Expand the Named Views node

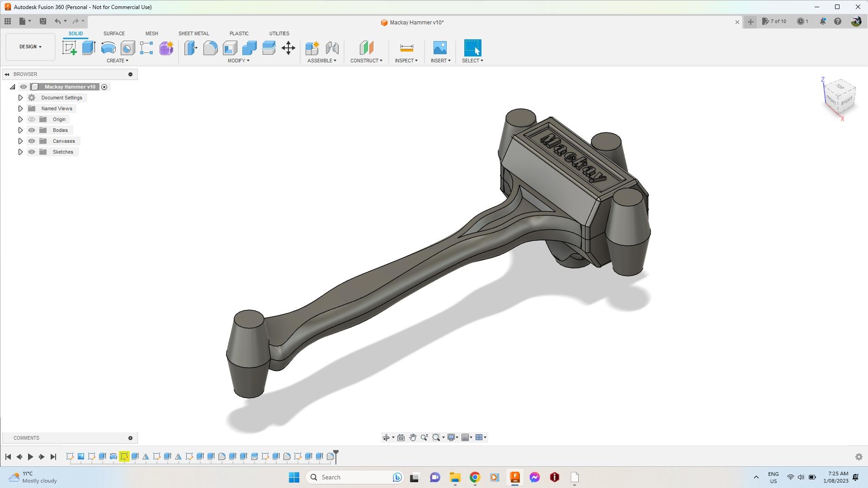point(20,108)
